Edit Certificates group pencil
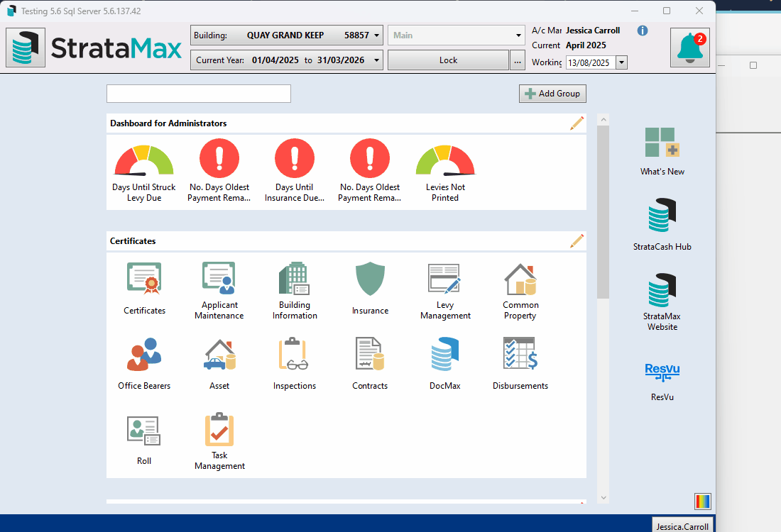Image resolution: width=781 pixels, height=532 pixels. (577, 241)
